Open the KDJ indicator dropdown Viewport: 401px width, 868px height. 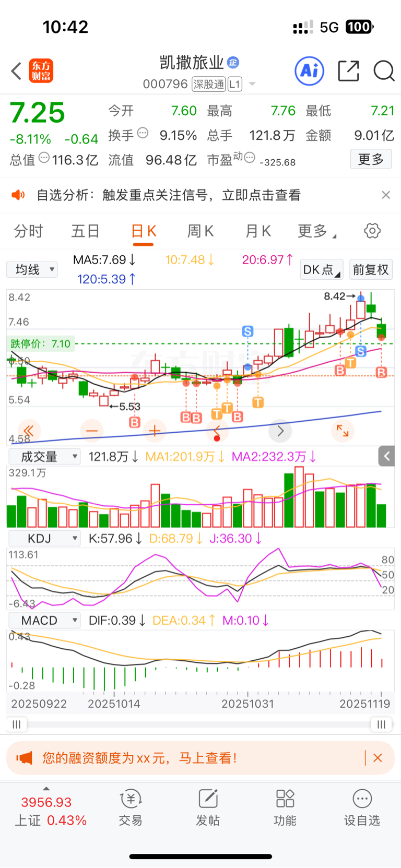[44, 538]
